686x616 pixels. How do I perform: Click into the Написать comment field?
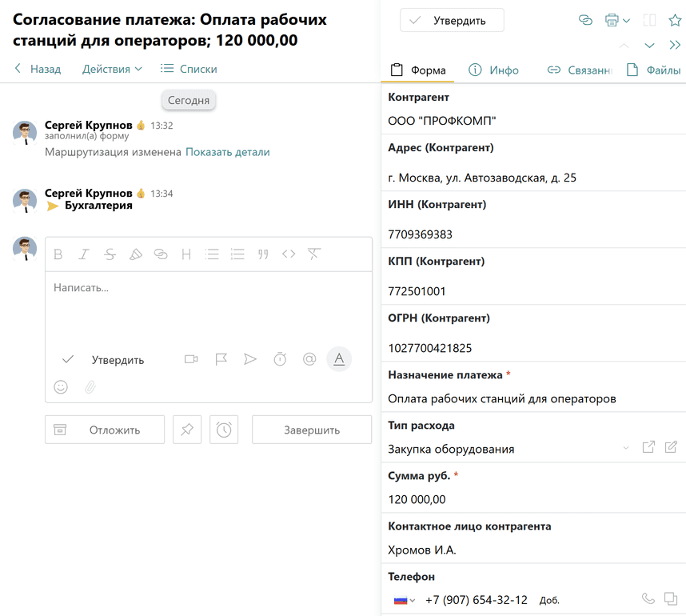point(208,304)
